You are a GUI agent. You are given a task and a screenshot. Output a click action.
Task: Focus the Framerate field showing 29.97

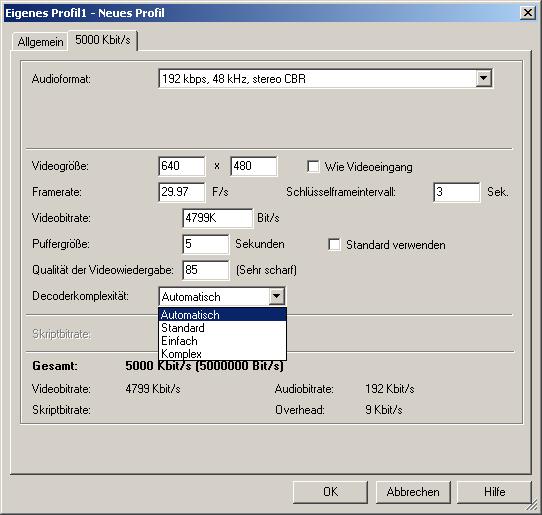(182, 192)
